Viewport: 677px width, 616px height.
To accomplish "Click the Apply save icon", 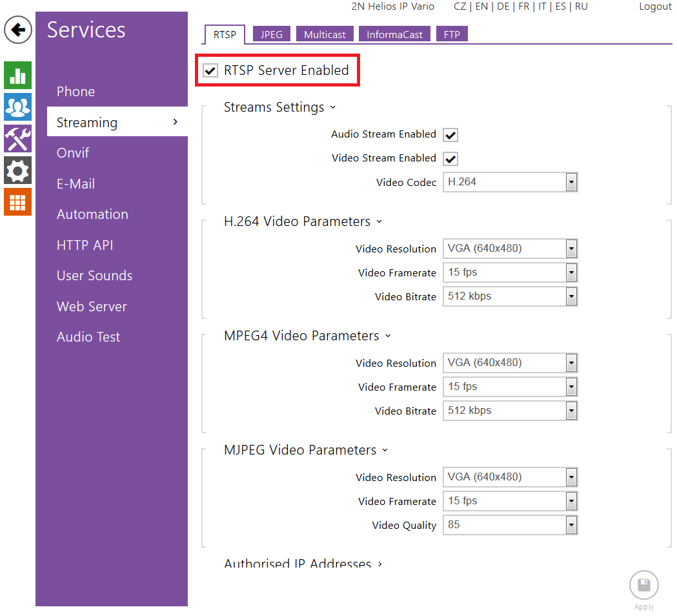I will tap(643, 586).
